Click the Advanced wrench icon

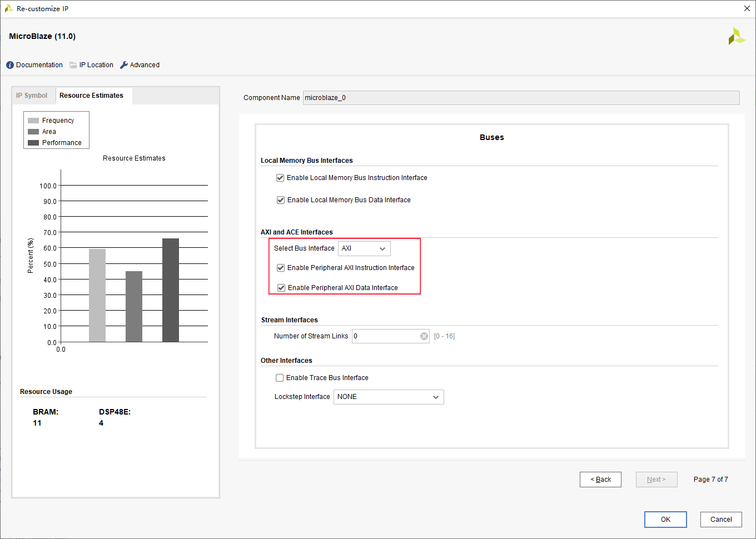pyautogui.click(x=124, y=65)
